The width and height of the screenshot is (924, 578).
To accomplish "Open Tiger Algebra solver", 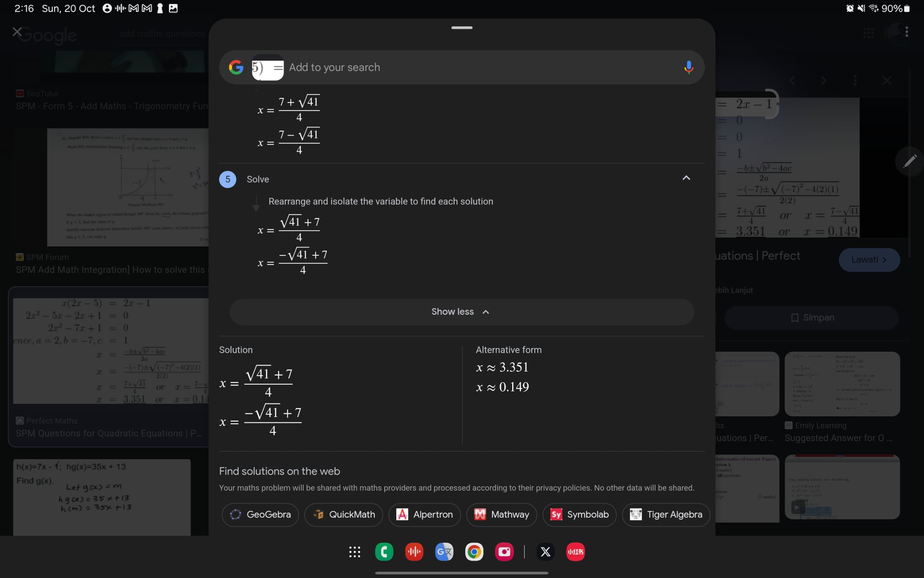I will pos(666,514).
